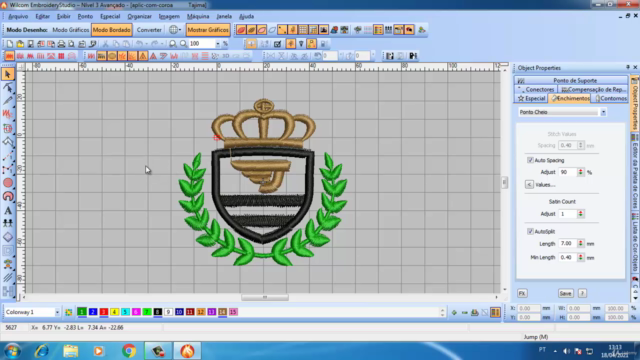Click the AutoSplit Length 7.00 field
The height and width of the screenshot is (360, 640).
point(568,244)
